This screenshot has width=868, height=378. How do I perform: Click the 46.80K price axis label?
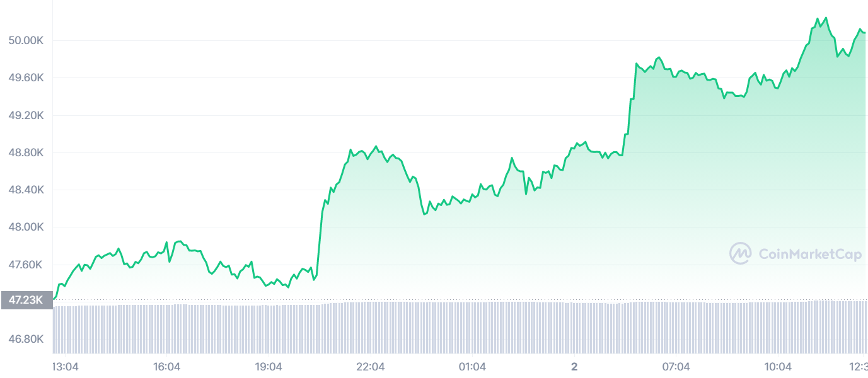point(26,339)
